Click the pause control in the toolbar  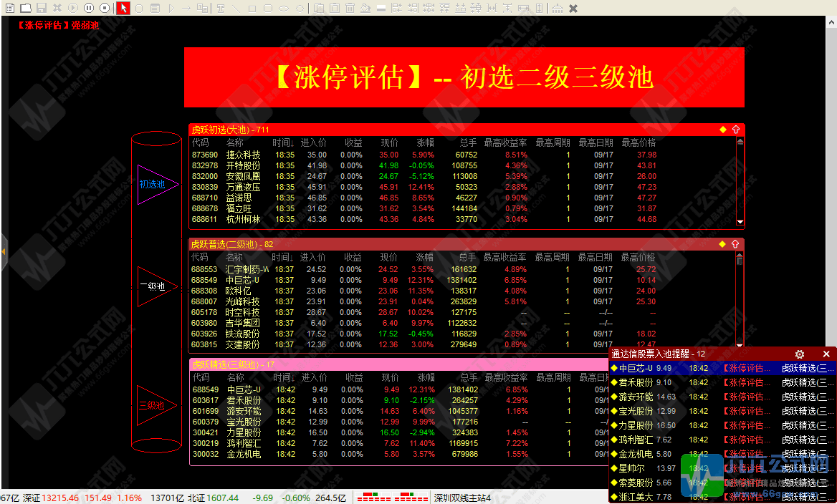click(x=88, y=8)
